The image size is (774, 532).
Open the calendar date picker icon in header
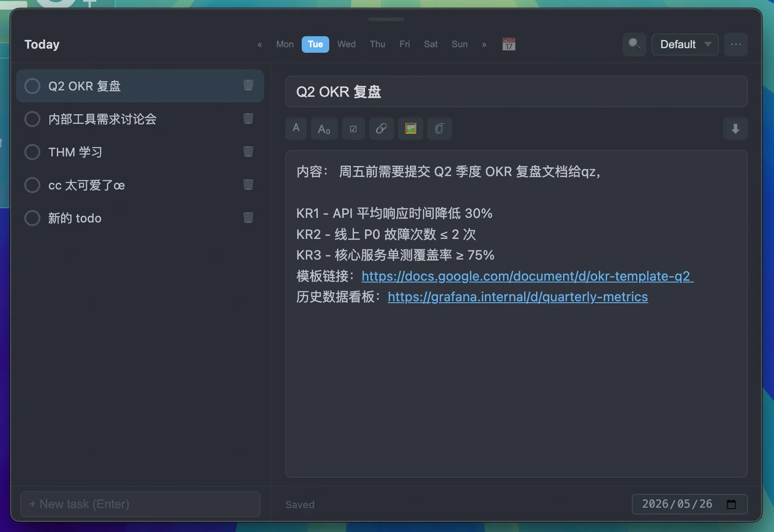[509, 44]
